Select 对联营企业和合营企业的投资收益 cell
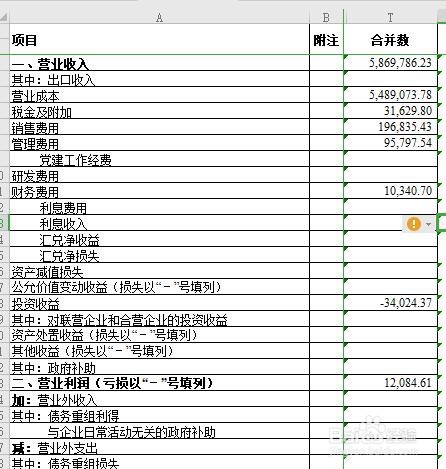Viewport: 446px width, 469px height. tap(160, 319)
